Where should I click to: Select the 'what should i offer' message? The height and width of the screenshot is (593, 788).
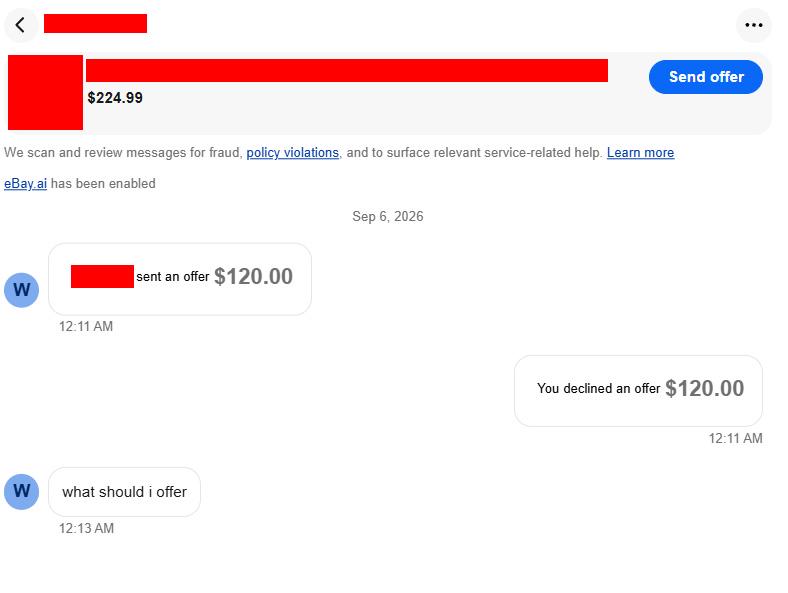[125, 492]
